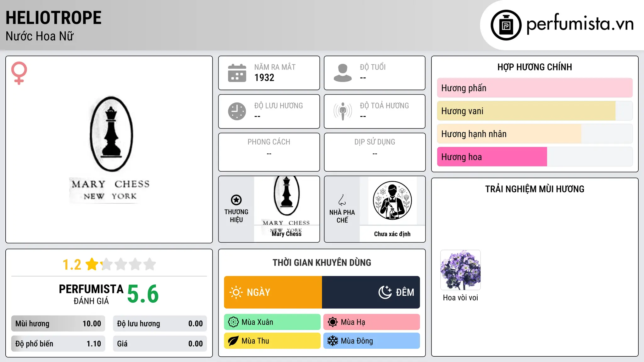
Task: Click the pink female gender symbol
Action: click(19, 73)
